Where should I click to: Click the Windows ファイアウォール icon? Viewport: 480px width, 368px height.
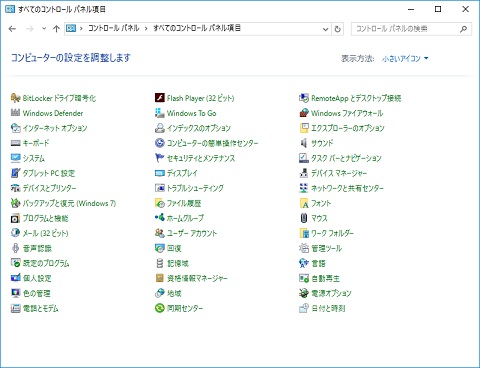point(304,113)
